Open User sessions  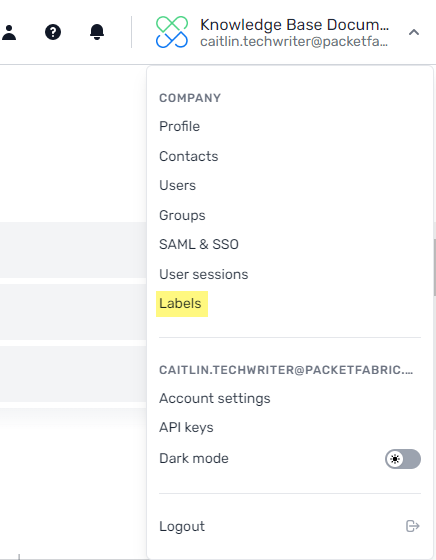click(204, 274)
